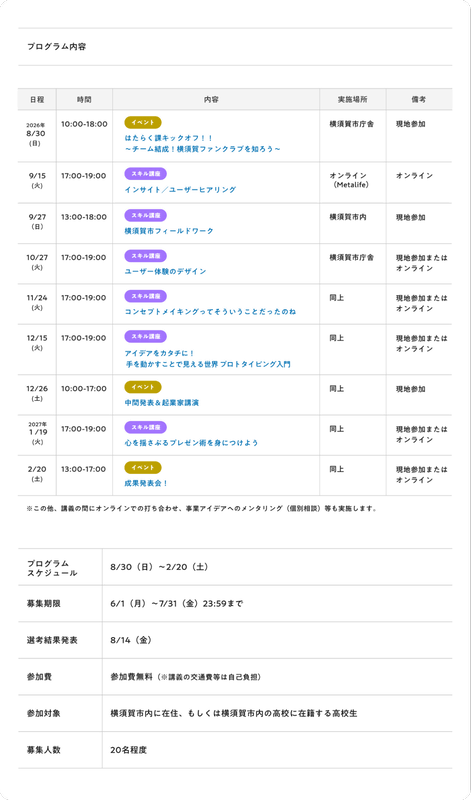
Task: Select the 9/15 (火) date cell
Action: (x=37, y=181)
